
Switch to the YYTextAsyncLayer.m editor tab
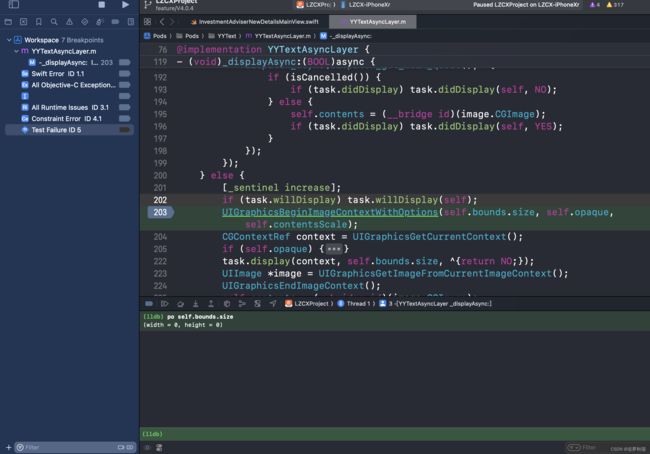pyautogui.click(x=373, y=22)
